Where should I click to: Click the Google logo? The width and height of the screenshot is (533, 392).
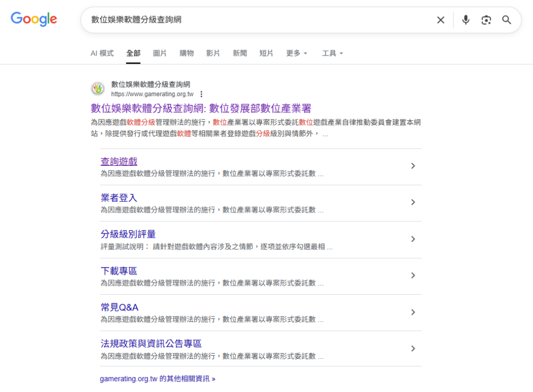(34, 19)
